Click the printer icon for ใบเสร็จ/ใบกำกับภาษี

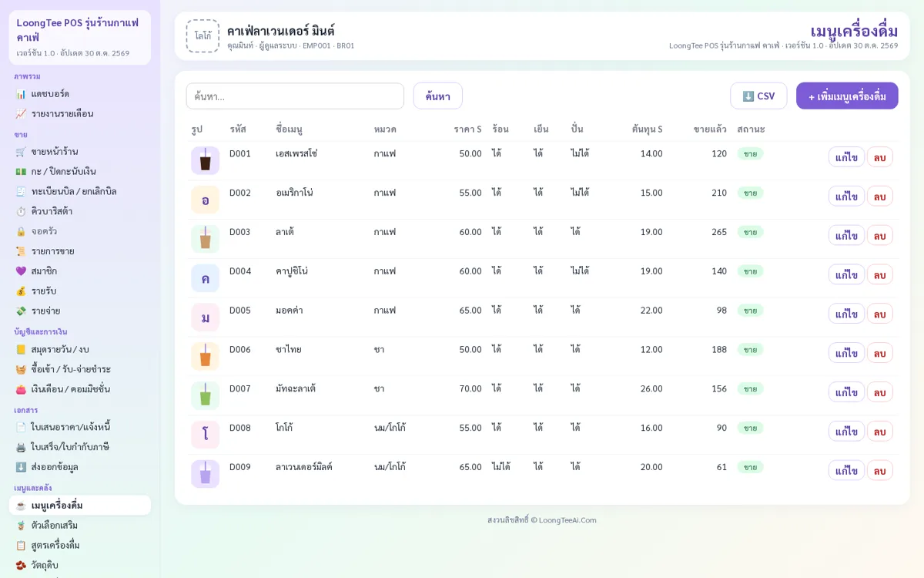[x=21, y=447]
